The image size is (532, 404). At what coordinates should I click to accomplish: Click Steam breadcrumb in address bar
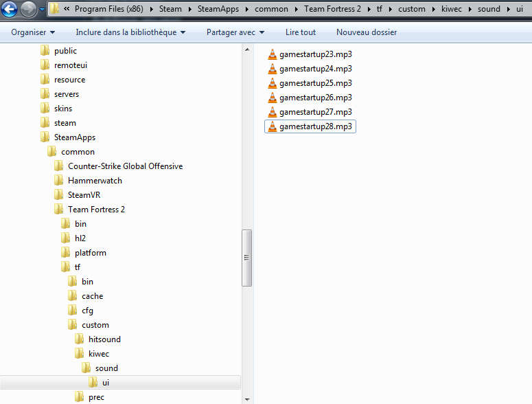point(170,9)
